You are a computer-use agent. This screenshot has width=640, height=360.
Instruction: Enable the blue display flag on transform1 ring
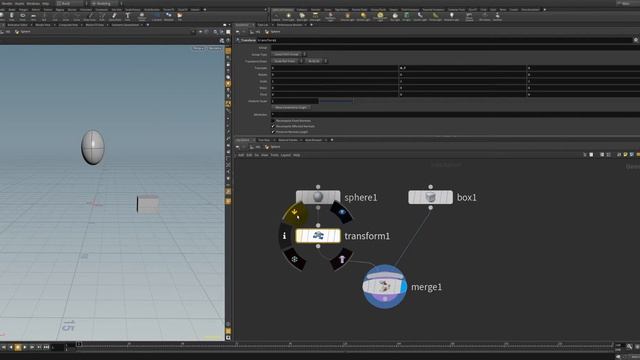[342, 212]
